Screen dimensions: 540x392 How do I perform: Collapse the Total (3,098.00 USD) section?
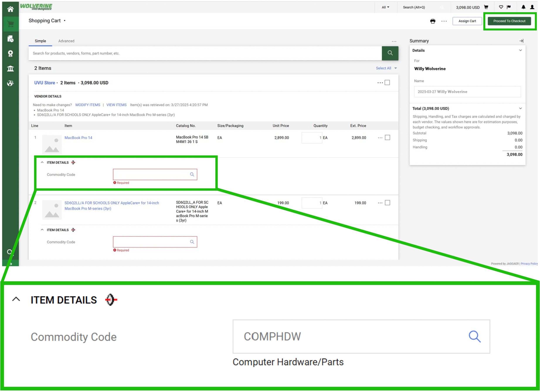[x=520, y=108]
